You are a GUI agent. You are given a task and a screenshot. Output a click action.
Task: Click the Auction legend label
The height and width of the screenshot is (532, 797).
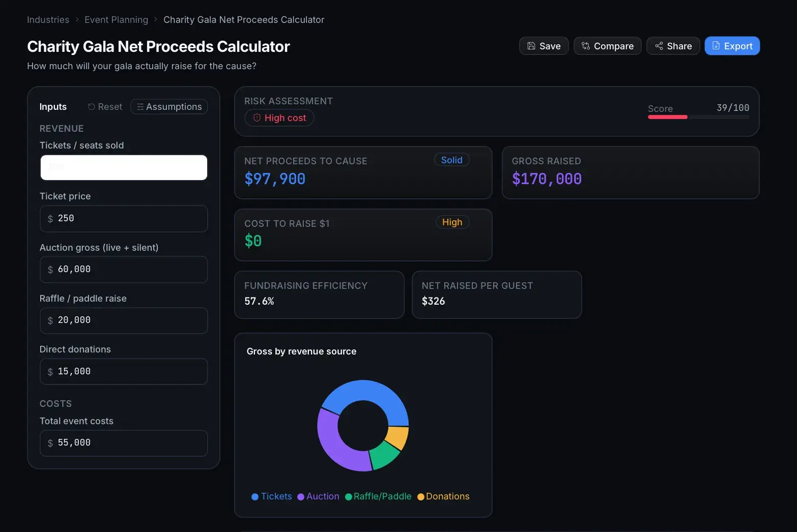(323, 496)
